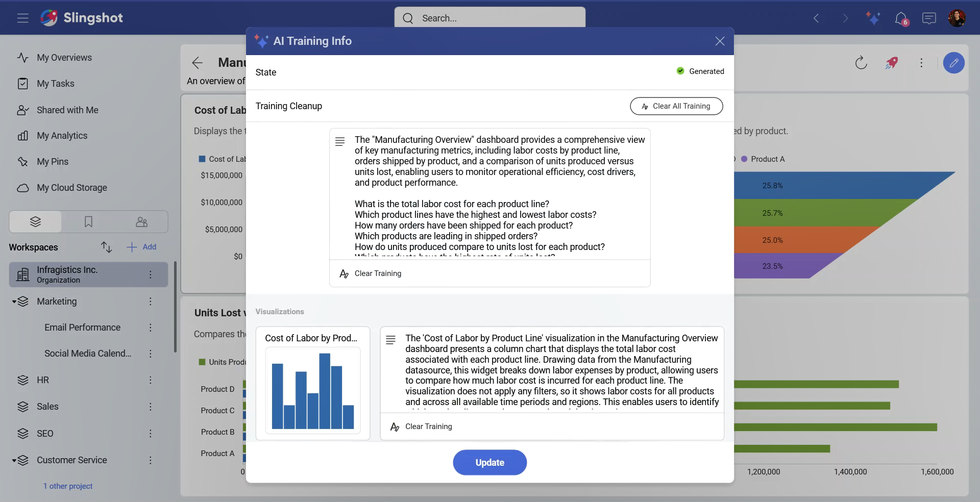Screen dimensions: 980x502
Task: Open options for Sales workspace
Action: click(x=151, y=407)
